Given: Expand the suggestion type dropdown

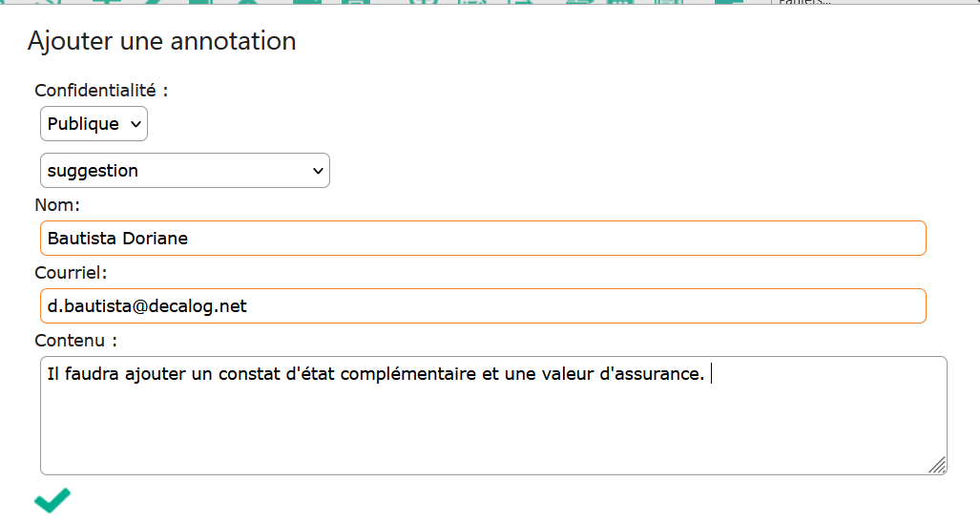Looking at the screenshot, I should [185, 171].
